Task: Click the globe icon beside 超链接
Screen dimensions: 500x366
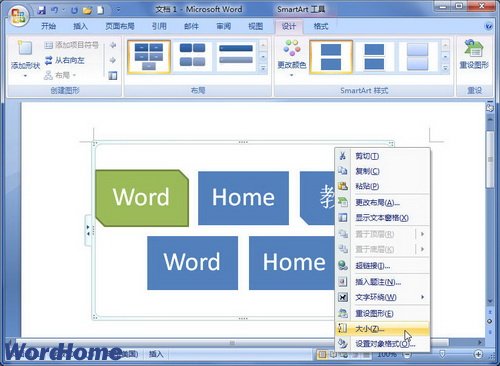Action: pyautogui.click(x=343, y=265)
